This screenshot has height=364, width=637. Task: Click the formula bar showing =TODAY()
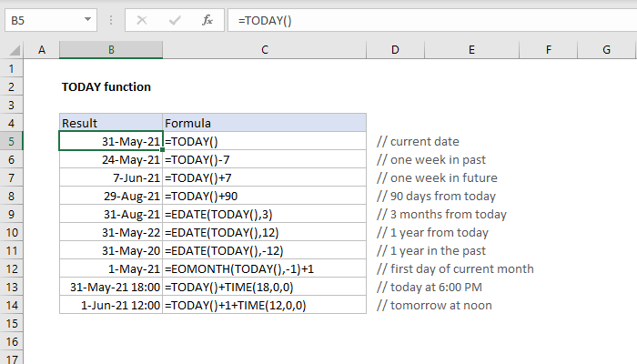click(x=409, y=19)
